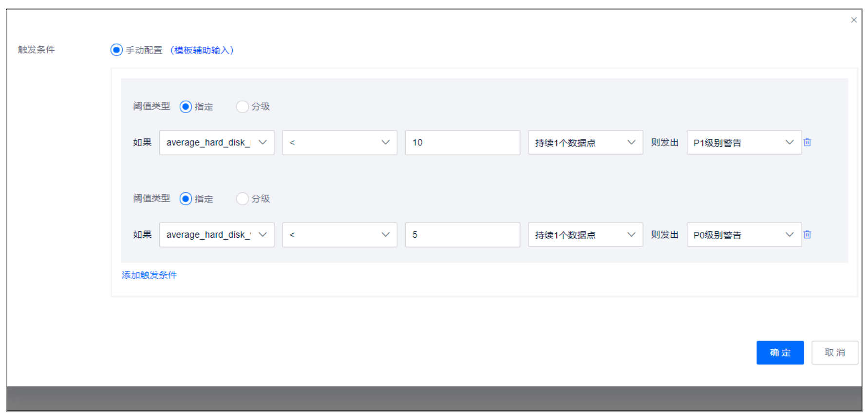Delete the P1级别警告 trigger condition row
This screenshot has width=868, height=417.
807,142
